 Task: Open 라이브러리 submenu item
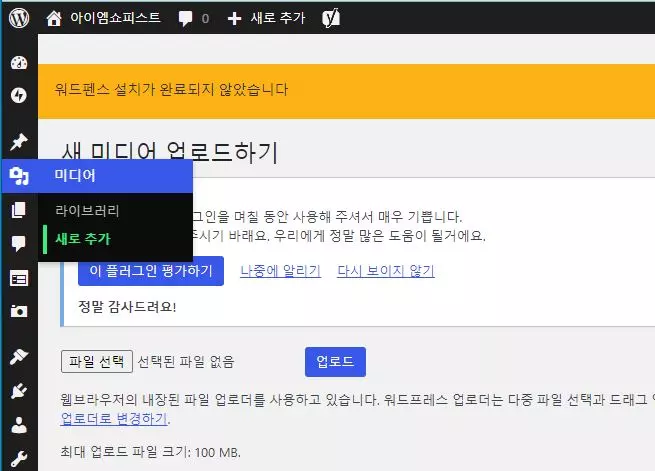(x=87, y=210)
